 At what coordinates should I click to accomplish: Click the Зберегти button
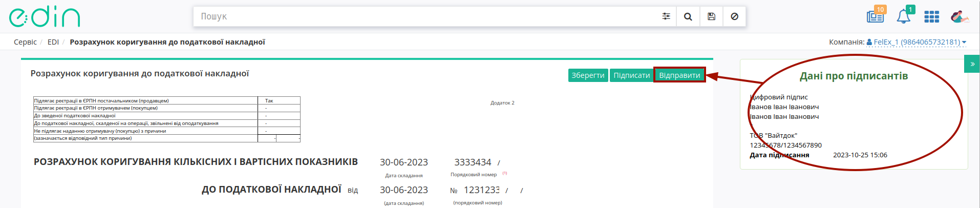(x=588, y=75)
